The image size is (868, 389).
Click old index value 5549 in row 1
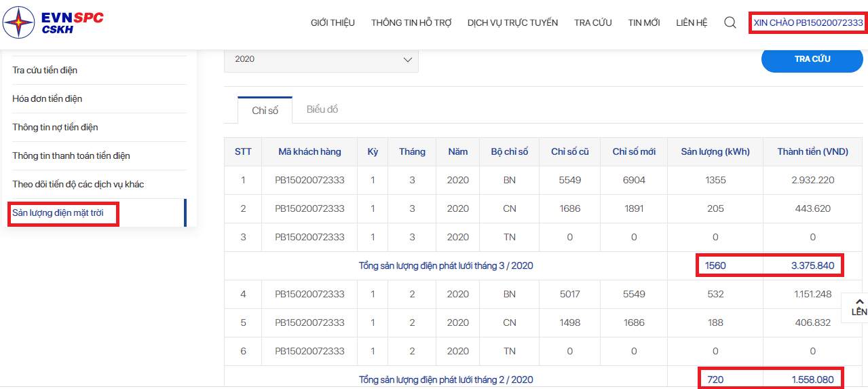tap(570, 180)
